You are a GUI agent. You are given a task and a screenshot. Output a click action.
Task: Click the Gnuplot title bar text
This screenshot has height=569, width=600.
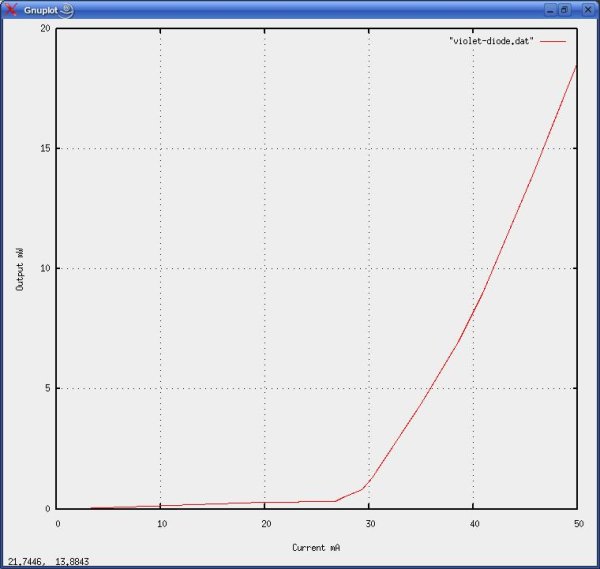pos(38,9)
